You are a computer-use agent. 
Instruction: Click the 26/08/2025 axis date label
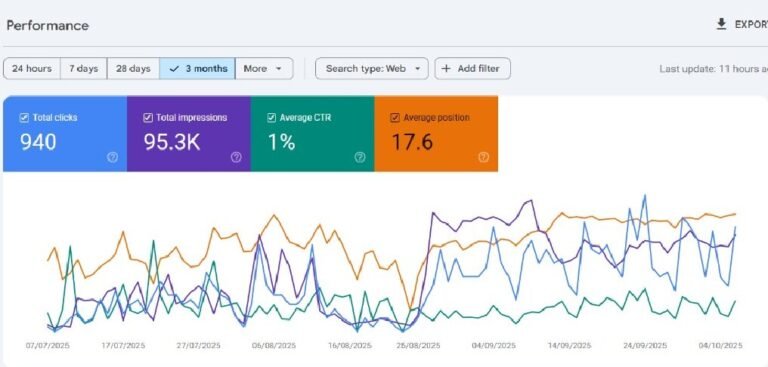point(418,345)
